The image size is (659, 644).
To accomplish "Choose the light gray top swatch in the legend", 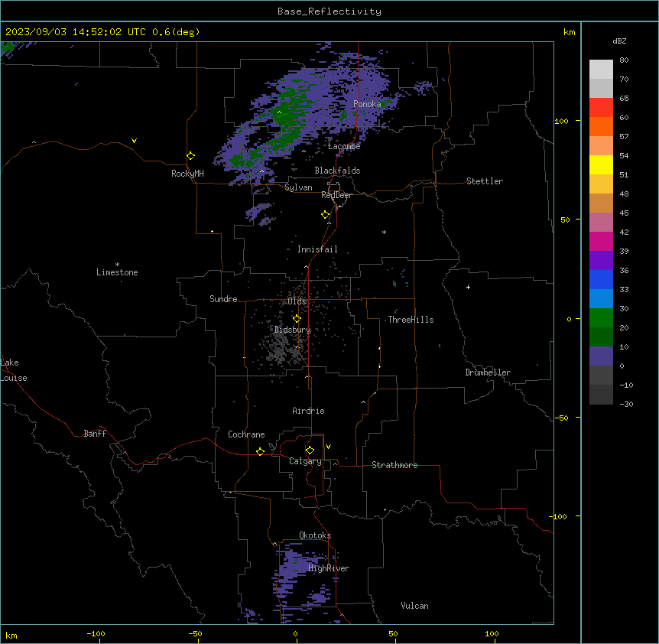I will pos(601,69).
